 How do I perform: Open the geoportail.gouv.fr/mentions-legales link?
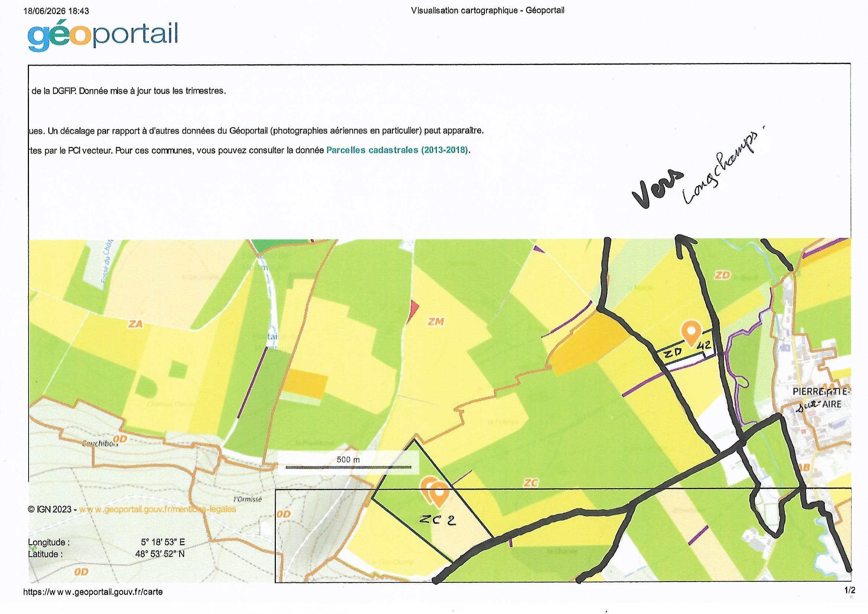coord(157,509)
